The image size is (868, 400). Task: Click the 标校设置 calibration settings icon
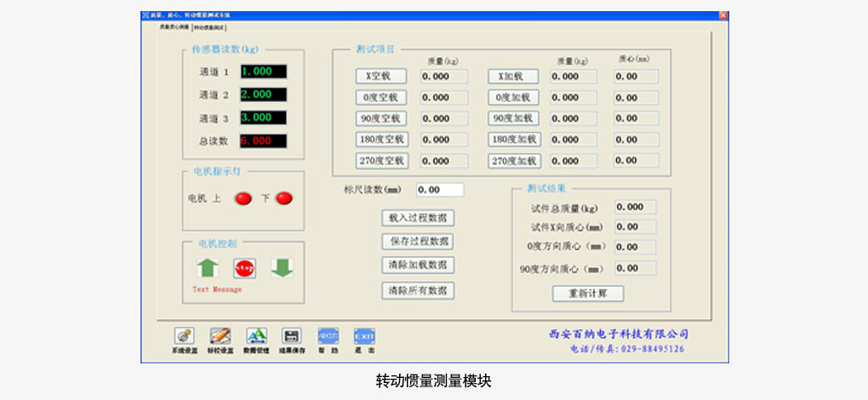point(220,336)
